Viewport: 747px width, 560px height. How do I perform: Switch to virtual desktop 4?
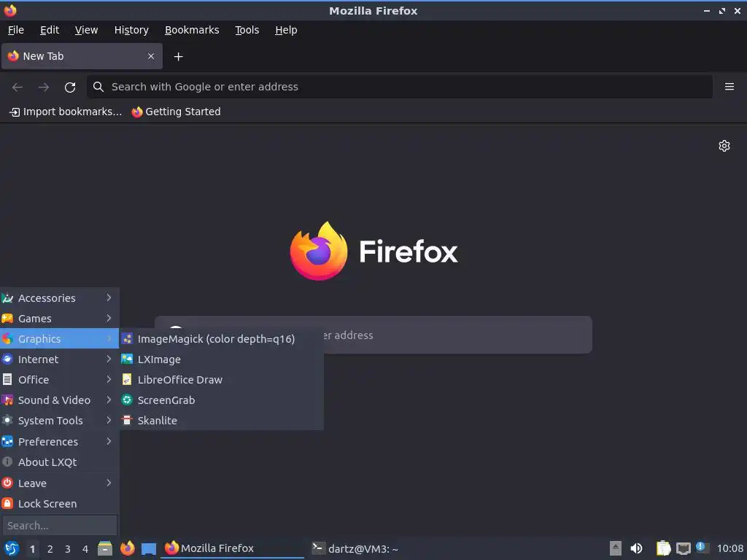tap(85, 549)
